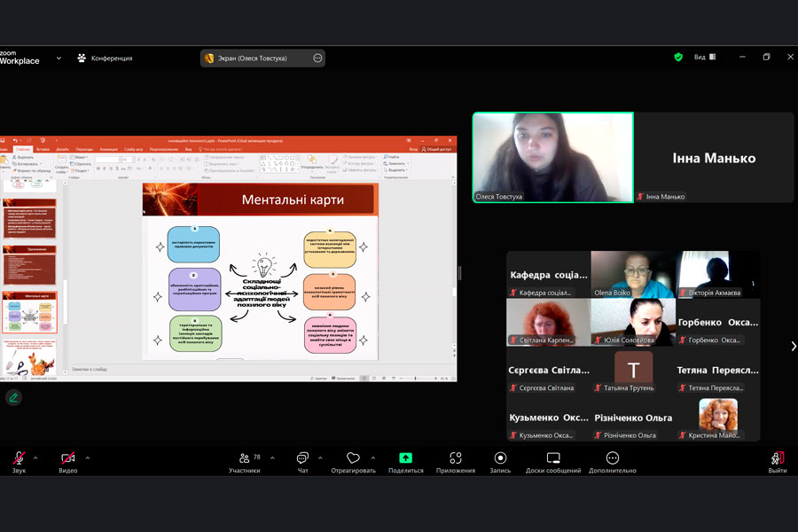Screen dimensions: 798x532
Task: Open green shield encryption info icon
Action: click(678, 58)
